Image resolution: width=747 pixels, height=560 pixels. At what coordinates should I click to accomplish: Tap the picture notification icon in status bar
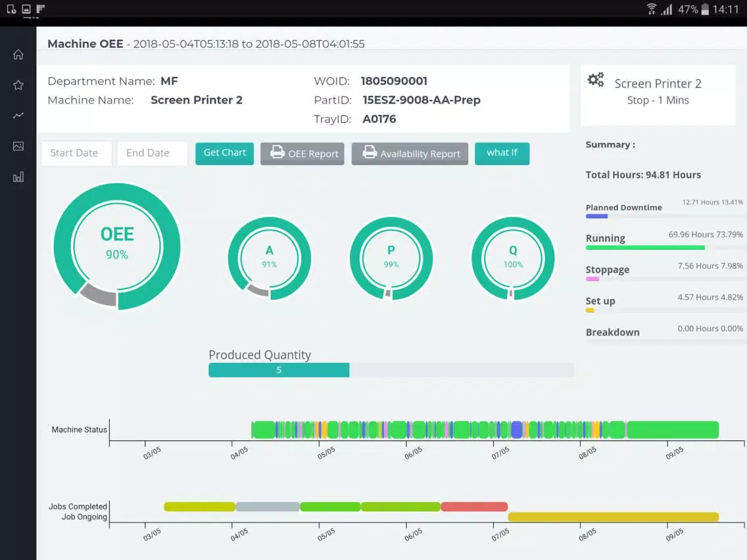[26, 9]
